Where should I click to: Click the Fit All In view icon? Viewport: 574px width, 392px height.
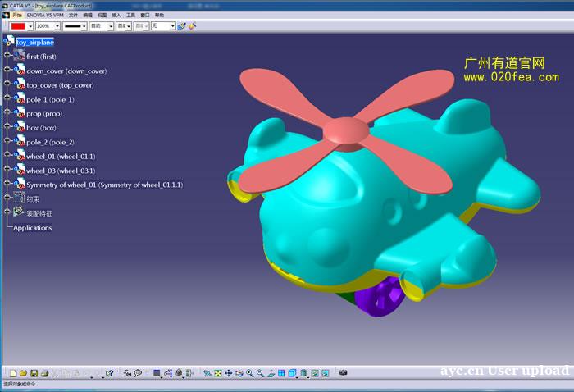click(218, 374)
